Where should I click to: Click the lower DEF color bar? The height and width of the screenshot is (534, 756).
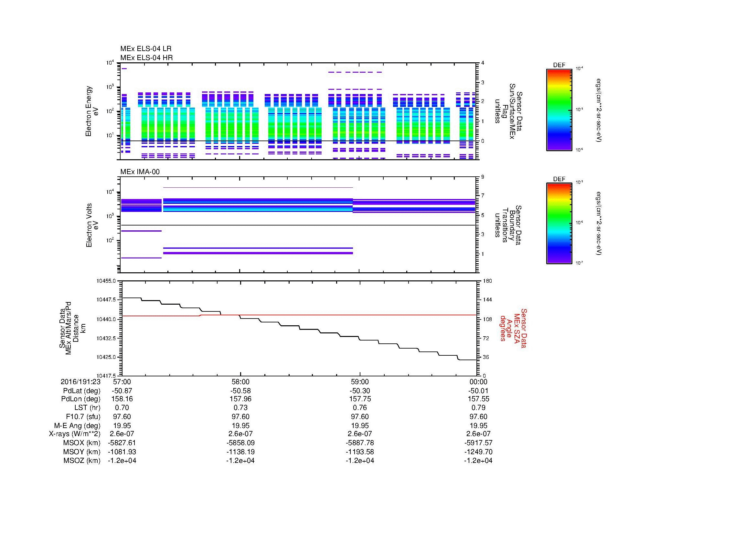point(559,224)
